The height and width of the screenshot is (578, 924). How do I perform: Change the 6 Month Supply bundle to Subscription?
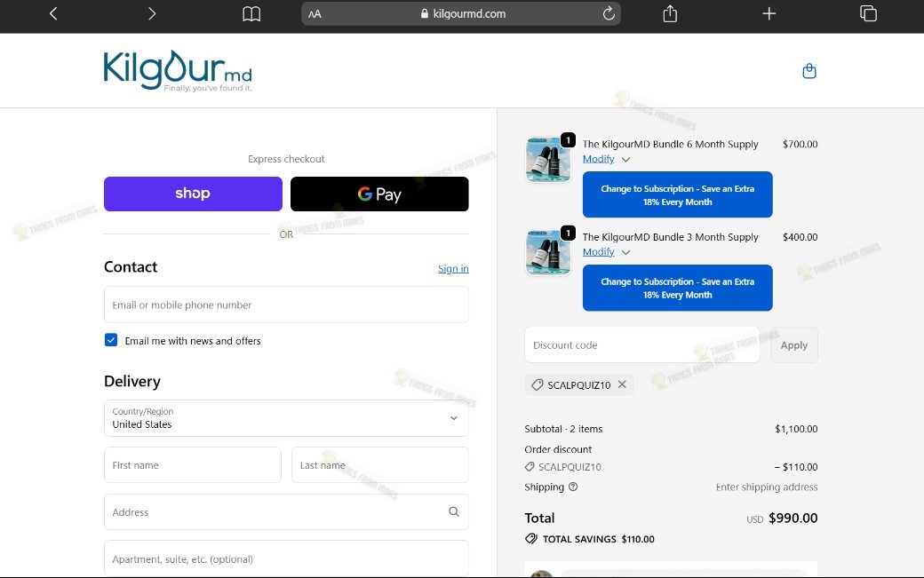coord(678,194)
